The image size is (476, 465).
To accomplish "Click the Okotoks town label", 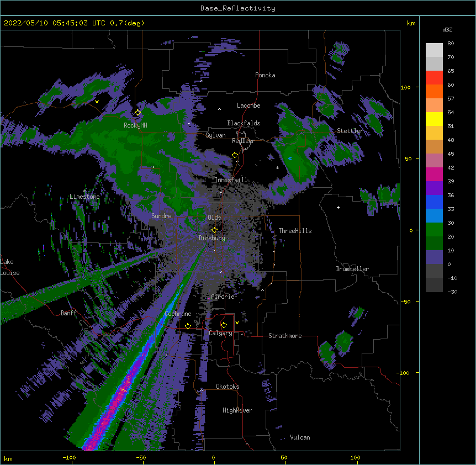I will 228,387.
